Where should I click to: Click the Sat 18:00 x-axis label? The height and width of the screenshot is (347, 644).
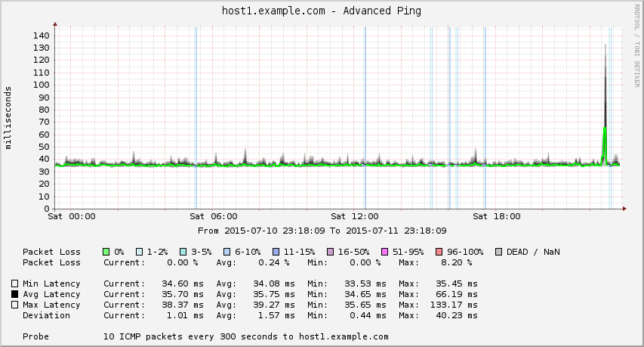pos(497,216)
